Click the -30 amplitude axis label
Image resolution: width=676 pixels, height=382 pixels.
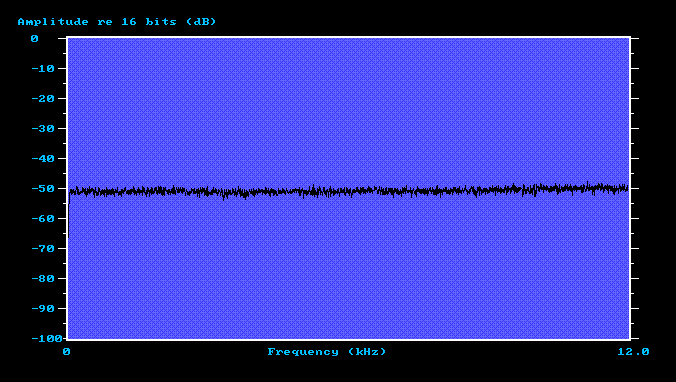(43, 129)
